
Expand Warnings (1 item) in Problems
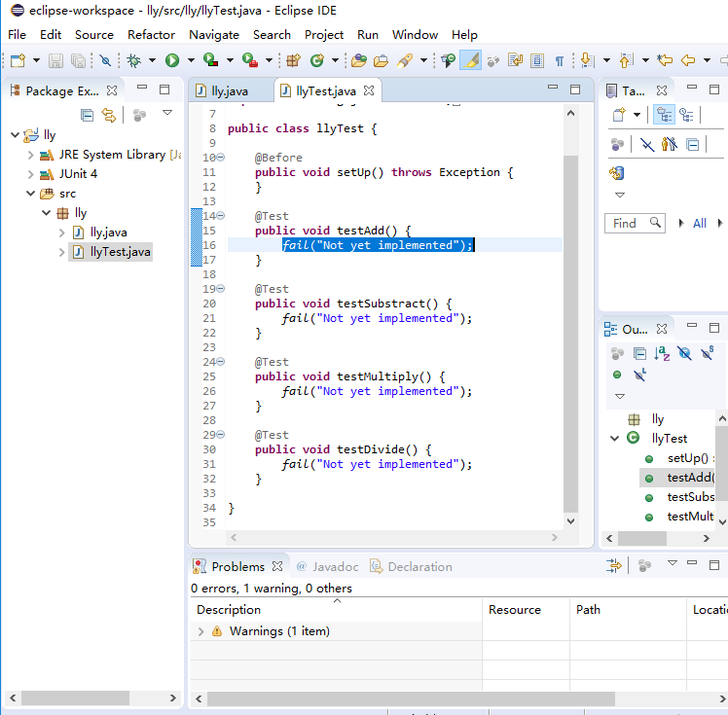201,631
